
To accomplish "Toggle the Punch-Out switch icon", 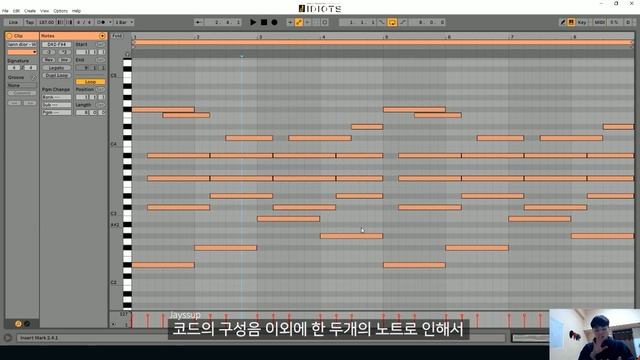I will pos(402,22).
